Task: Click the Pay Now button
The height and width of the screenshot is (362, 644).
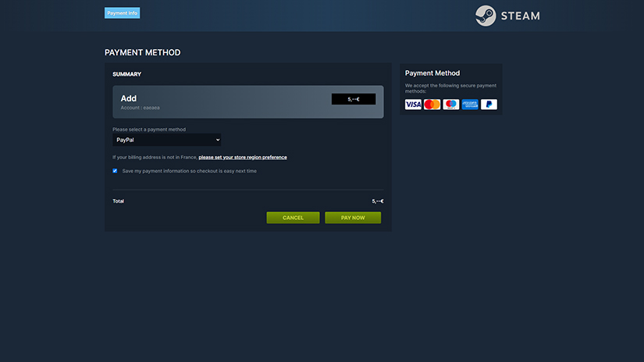Action: coord(353,218)
